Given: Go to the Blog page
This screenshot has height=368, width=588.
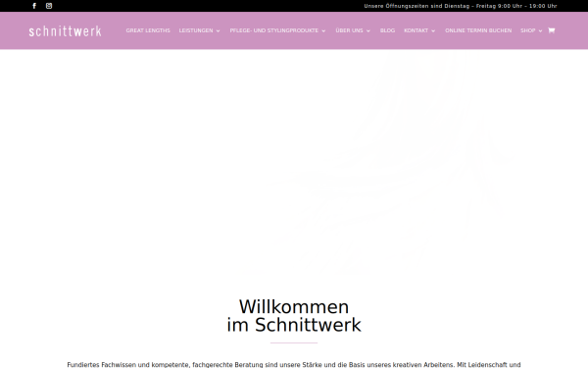Looking at the screenshot, I should point(387,30).
